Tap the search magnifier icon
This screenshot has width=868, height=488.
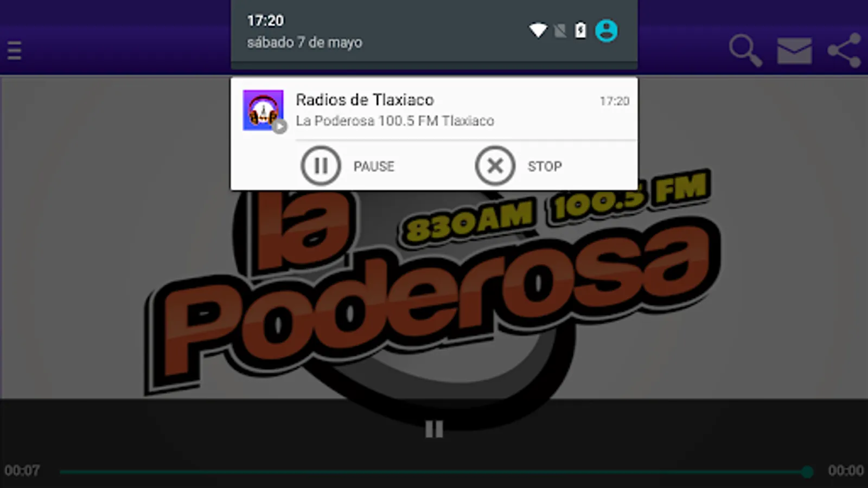coord(745,50)
